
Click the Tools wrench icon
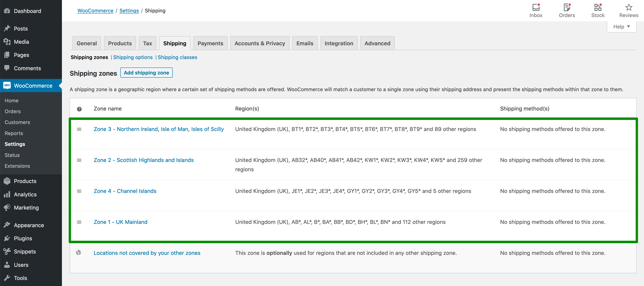(7, 278)
